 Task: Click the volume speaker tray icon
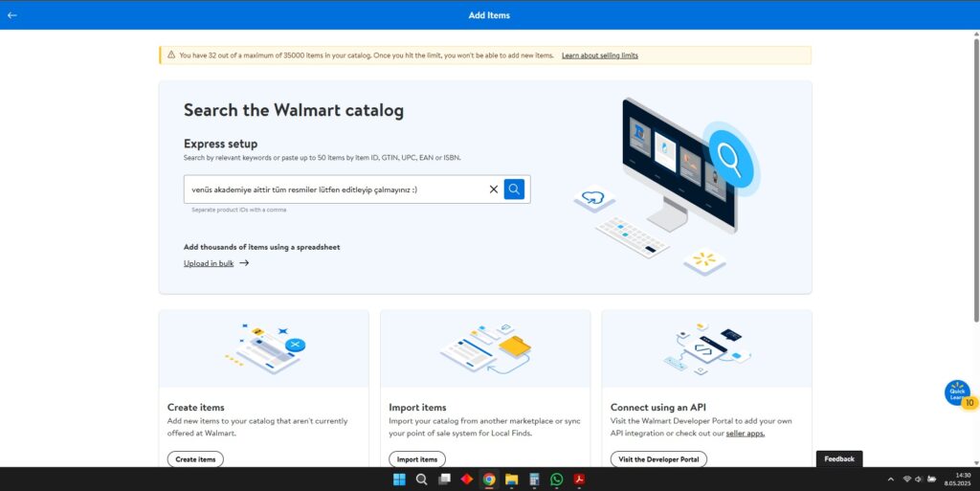[x=919, y=480]
